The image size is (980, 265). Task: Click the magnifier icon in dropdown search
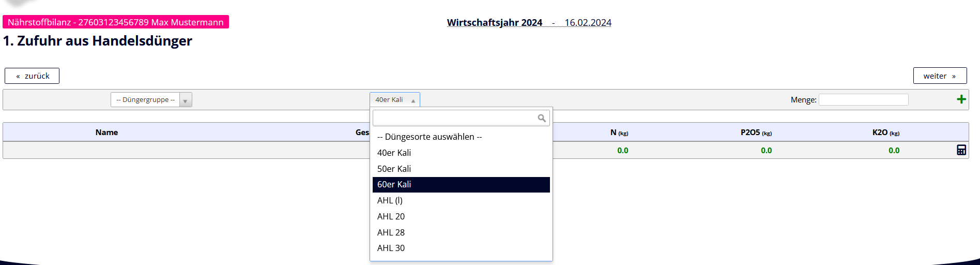(x=542, y=118)
